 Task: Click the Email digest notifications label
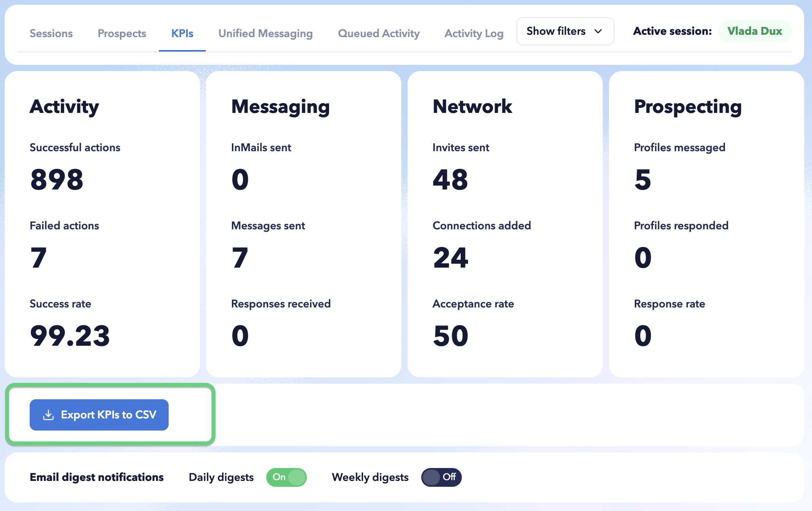97,477
